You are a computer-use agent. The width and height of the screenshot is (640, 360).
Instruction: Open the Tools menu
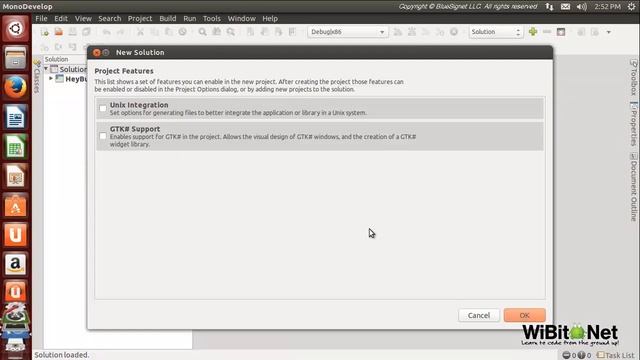point(212,18)
